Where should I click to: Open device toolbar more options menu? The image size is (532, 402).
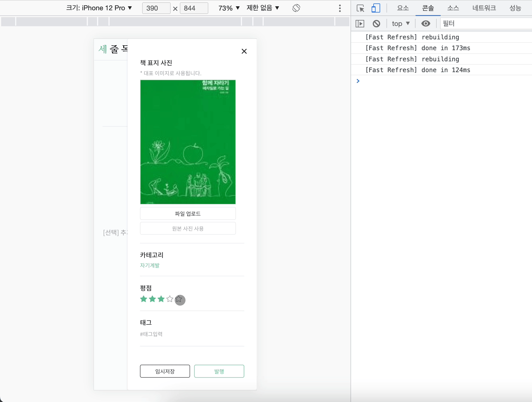pos(340,8)
